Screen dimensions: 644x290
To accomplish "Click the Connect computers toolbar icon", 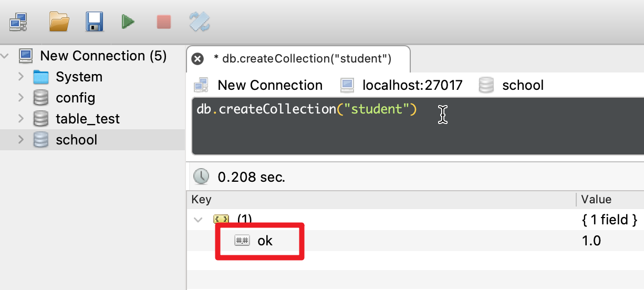I will pos(17,22).
